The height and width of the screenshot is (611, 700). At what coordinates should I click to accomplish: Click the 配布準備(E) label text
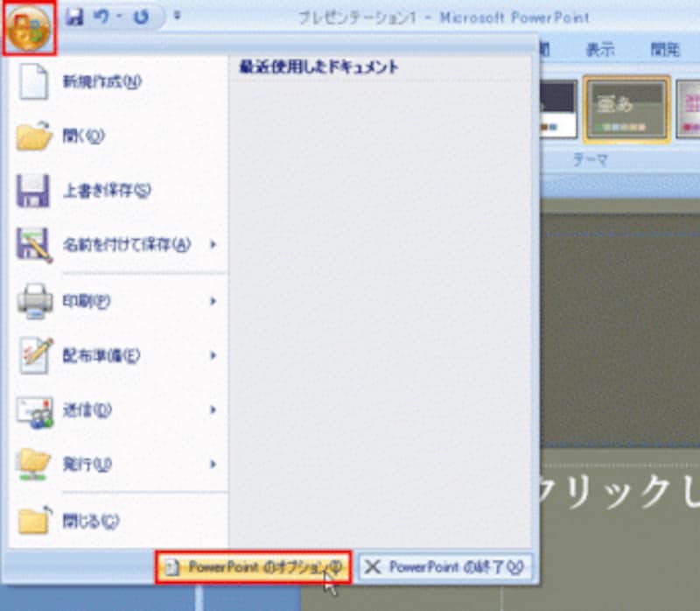[101, 355]
